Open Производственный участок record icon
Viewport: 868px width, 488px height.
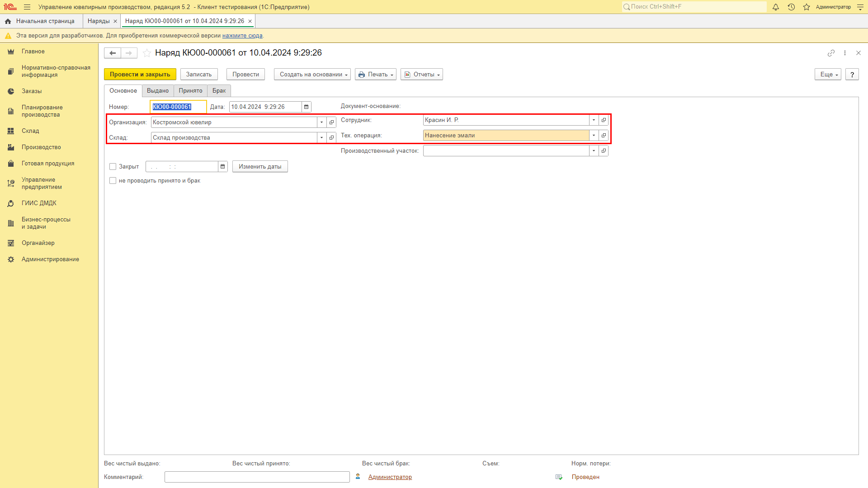pos(604,151)
